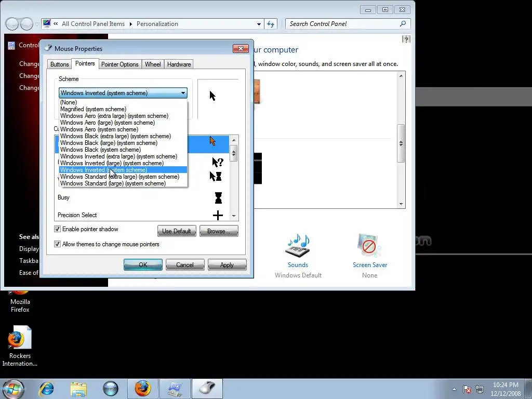Screen dimensions: 532x399
Task: Click the Apply button
Action: (227, 264)
